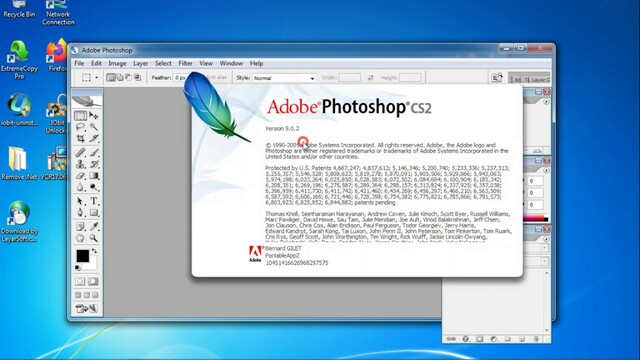Select the Blur tool
Screen dimensions: 640x360
tap(80, 187)
